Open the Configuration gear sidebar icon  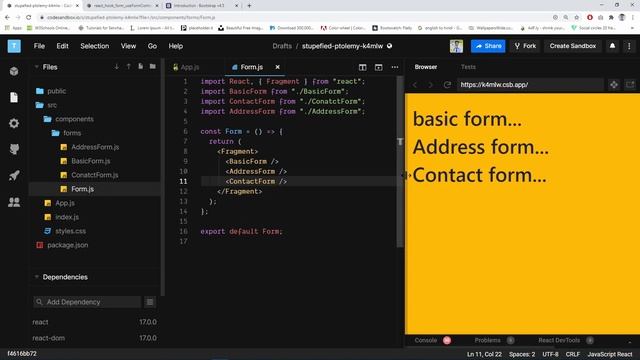14,123
